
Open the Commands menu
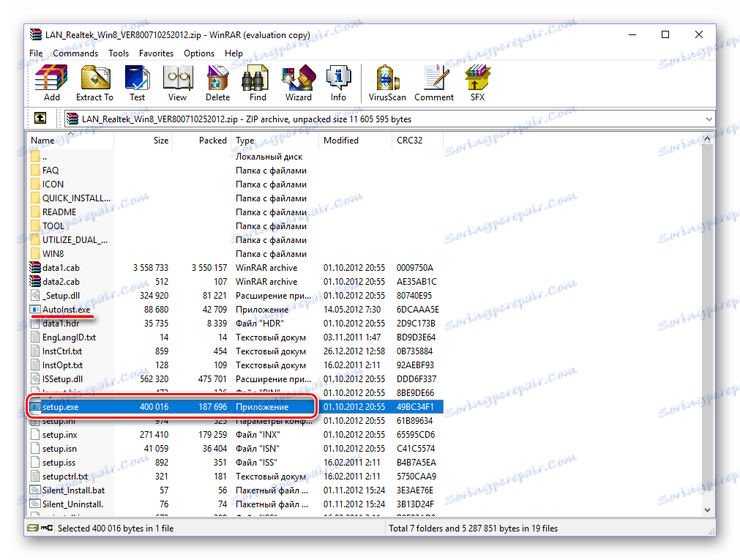[75, 53]
